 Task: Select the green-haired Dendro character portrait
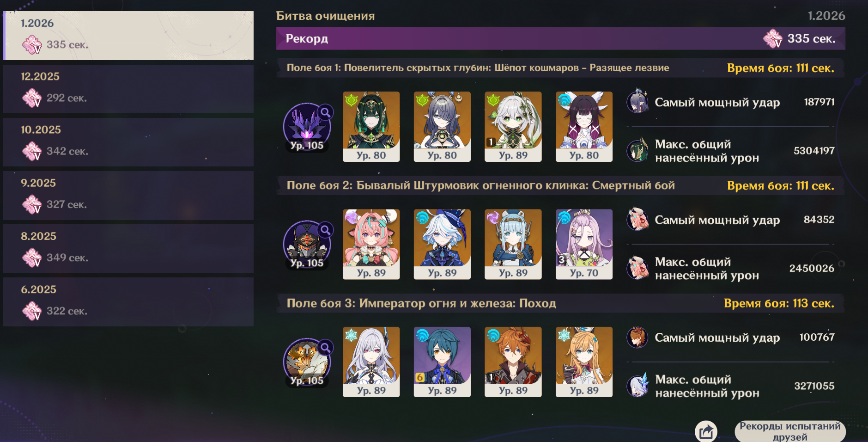click(x=371, y=126)
